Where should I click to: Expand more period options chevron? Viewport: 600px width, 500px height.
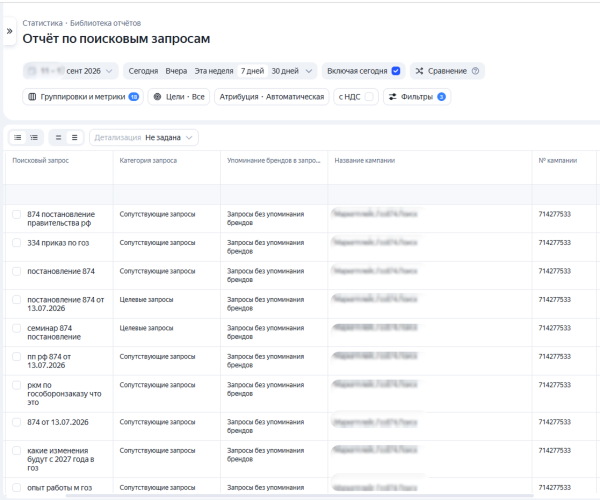point(309,71)
